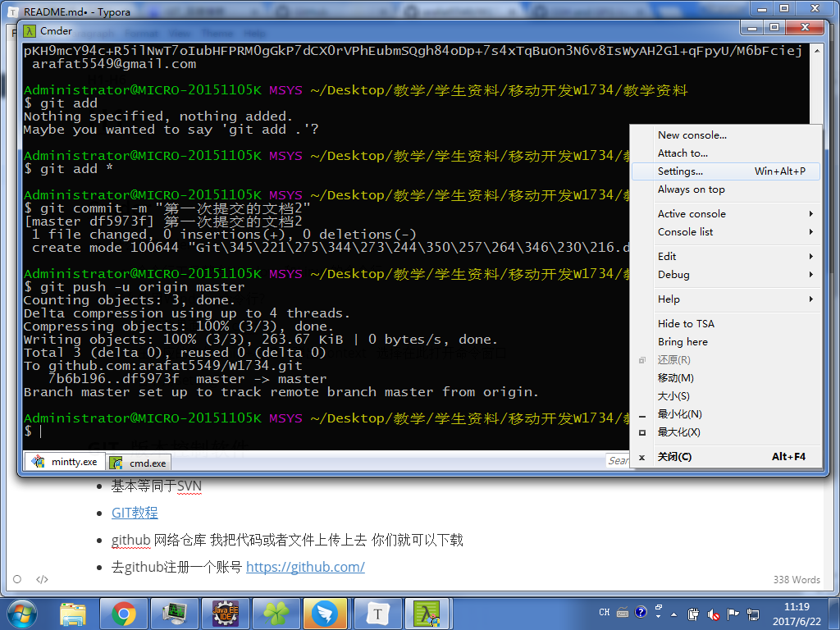Image resolution: width=840 pixels, height=630 pixels.
Task: Open the green clover app on taskbar
Action: click(276, 614)
